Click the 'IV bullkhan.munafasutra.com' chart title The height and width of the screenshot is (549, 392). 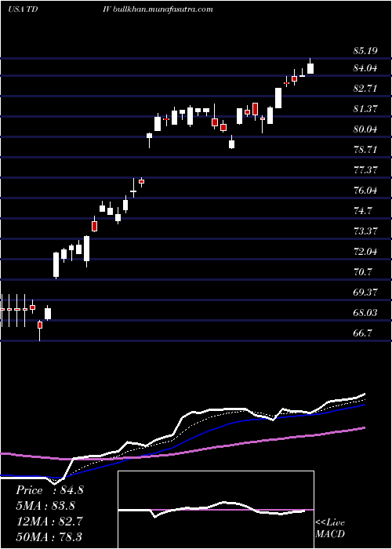point(158,9)
